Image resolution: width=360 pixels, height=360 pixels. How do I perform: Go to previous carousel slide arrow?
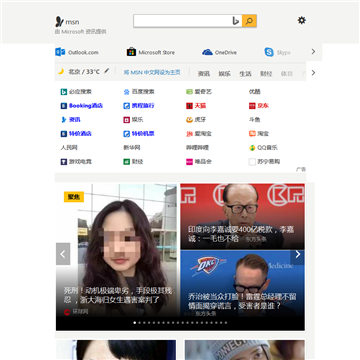point(63,254)
